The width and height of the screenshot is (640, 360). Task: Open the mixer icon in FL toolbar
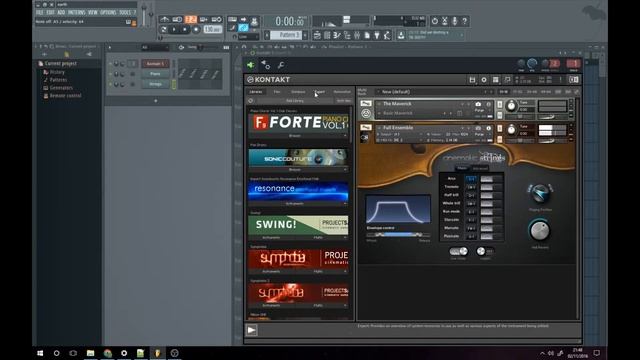(357, 36)
